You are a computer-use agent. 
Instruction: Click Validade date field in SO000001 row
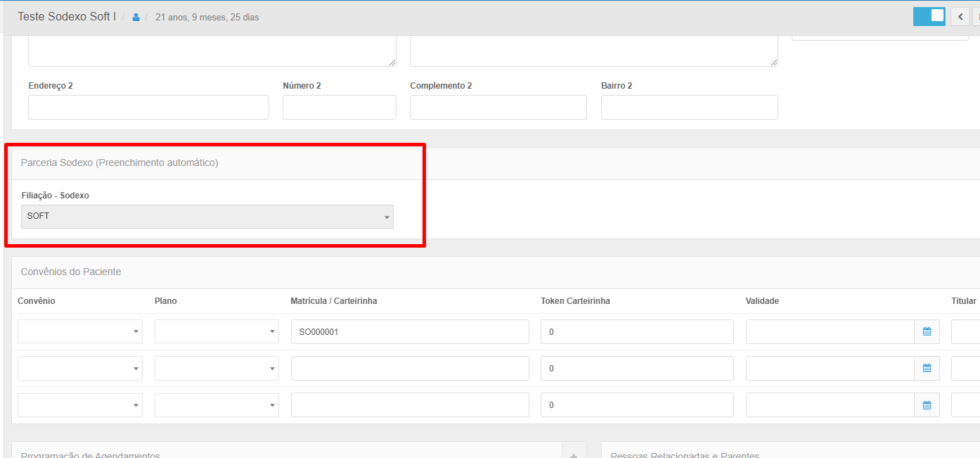(x=830, y=331)
